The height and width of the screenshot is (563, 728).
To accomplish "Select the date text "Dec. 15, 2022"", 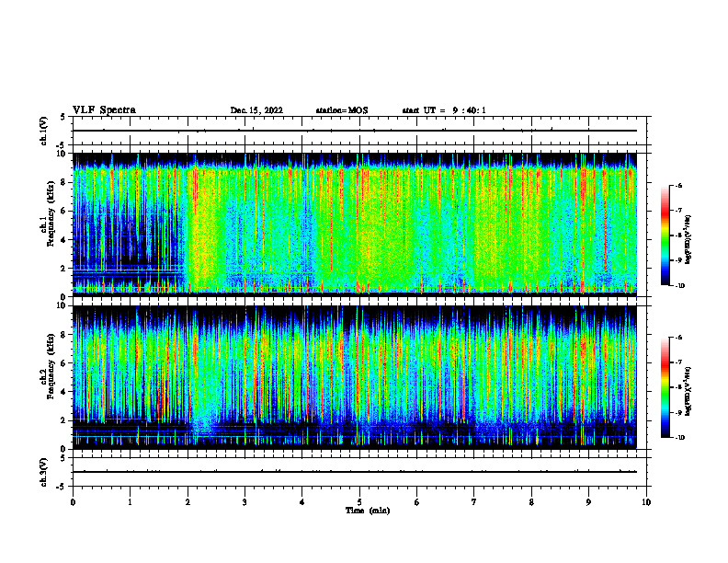I will pos(256,110).
